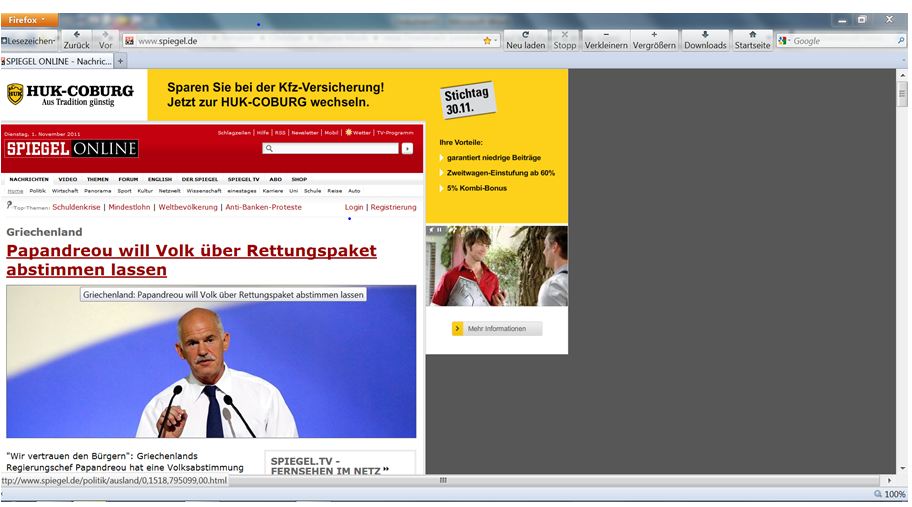The height and width of the screenshot is (507, 912).
Task: Go back with the Zurück button
Action: tap(76, 40)
